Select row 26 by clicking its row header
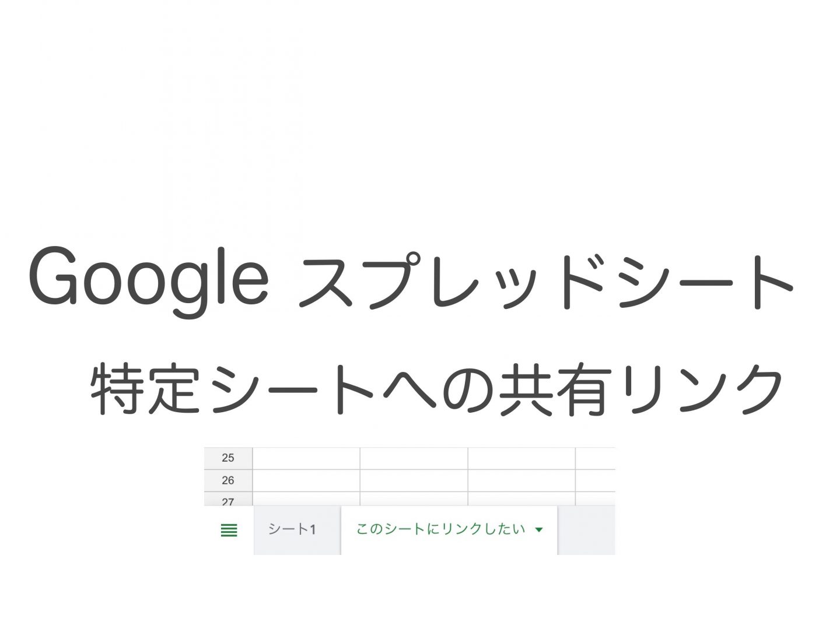The width and height of the screenshot is (840, 629). (x=228, y=480)
